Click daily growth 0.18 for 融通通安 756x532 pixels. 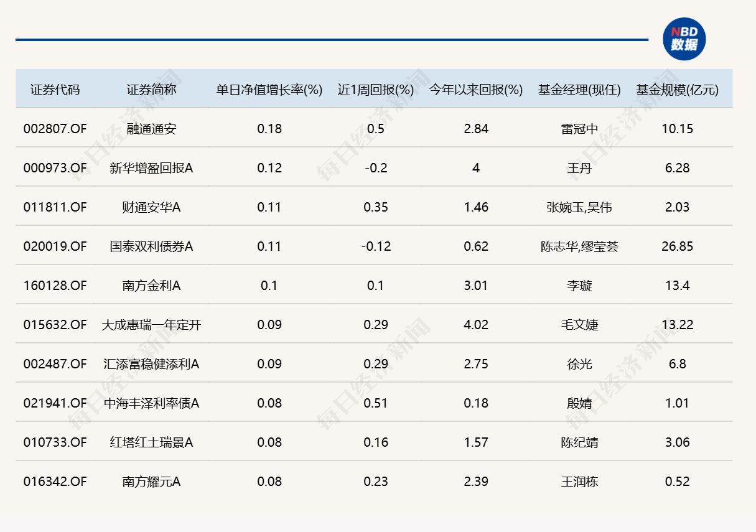coord(269,129)
